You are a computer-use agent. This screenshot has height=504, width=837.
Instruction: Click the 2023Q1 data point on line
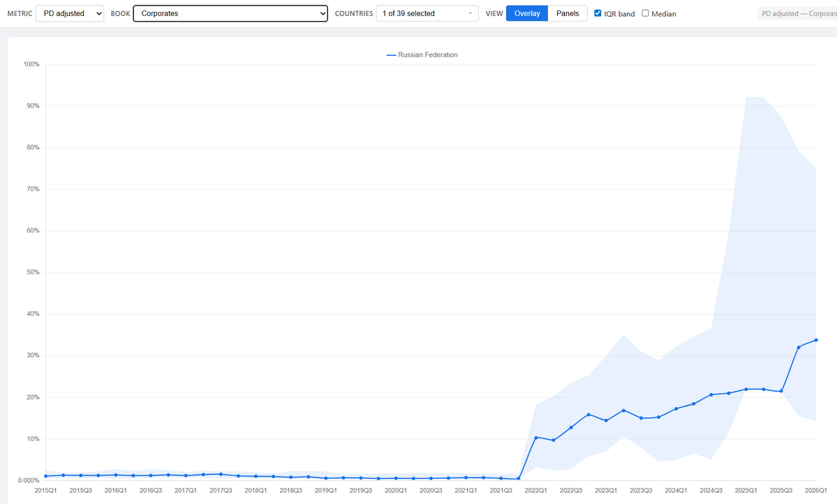pos(606,421)
